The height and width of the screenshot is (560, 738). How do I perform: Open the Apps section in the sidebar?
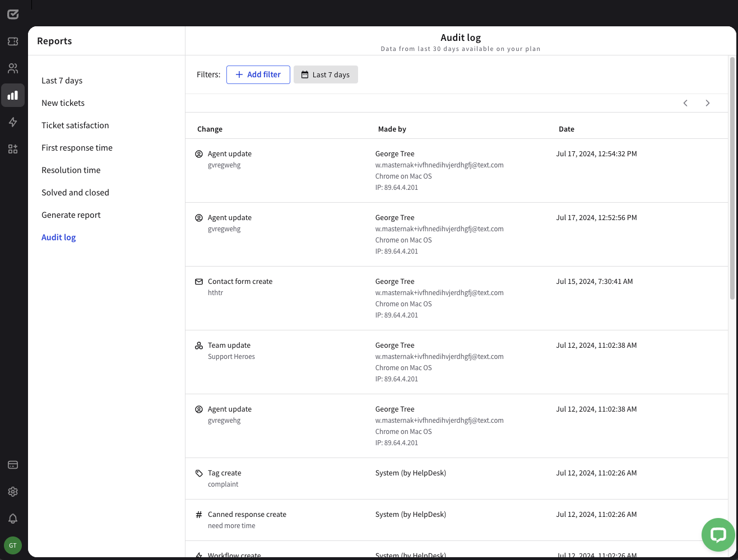click(x=13, y=149)
